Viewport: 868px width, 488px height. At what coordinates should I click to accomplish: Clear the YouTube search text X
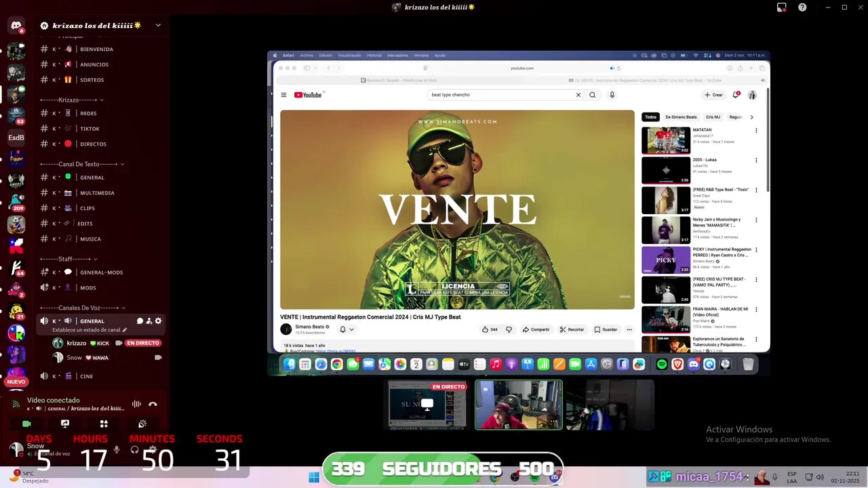(578, 95)
